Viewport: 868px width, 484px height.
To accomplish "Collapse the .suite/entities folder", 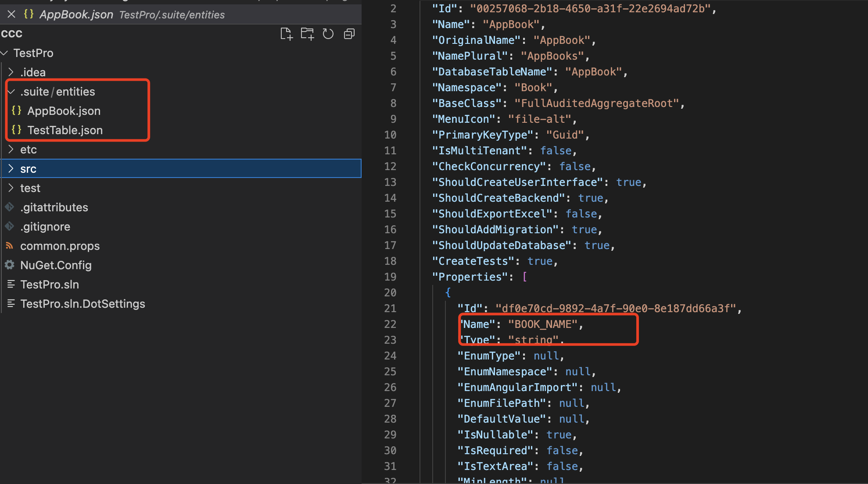I will 11,91.
